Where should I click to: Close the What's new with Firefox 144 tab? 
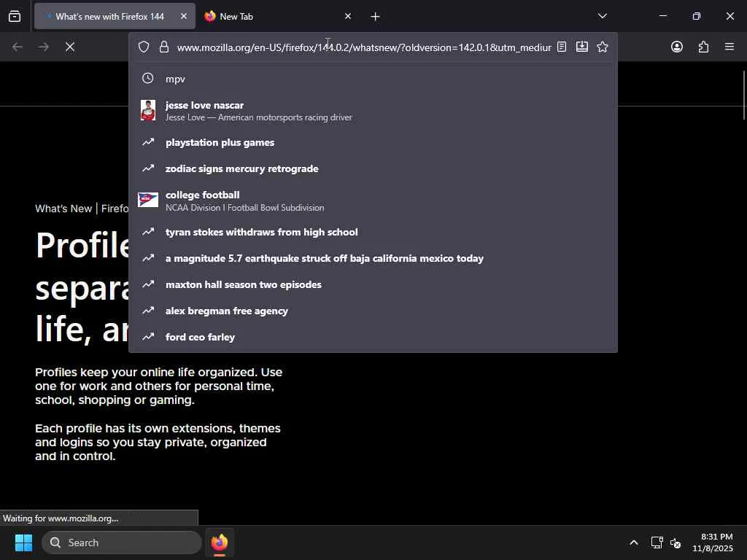(184, 16)
